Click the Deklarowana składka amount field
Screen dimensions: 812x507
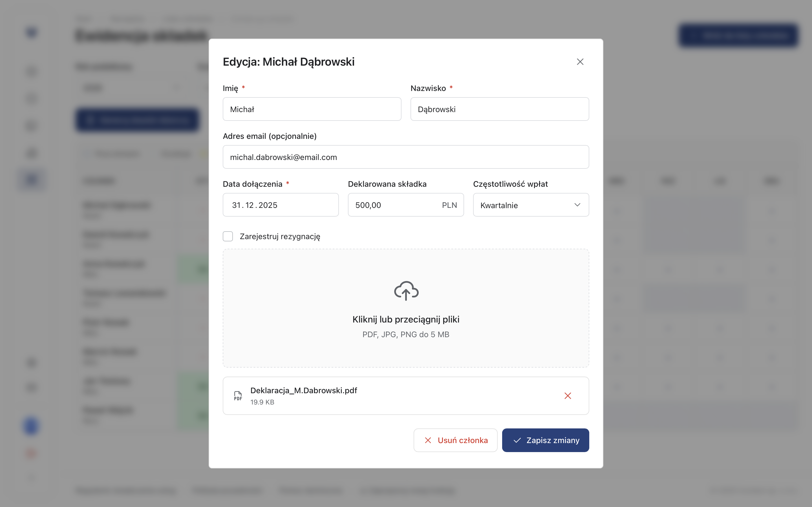(x=392, y=205)
